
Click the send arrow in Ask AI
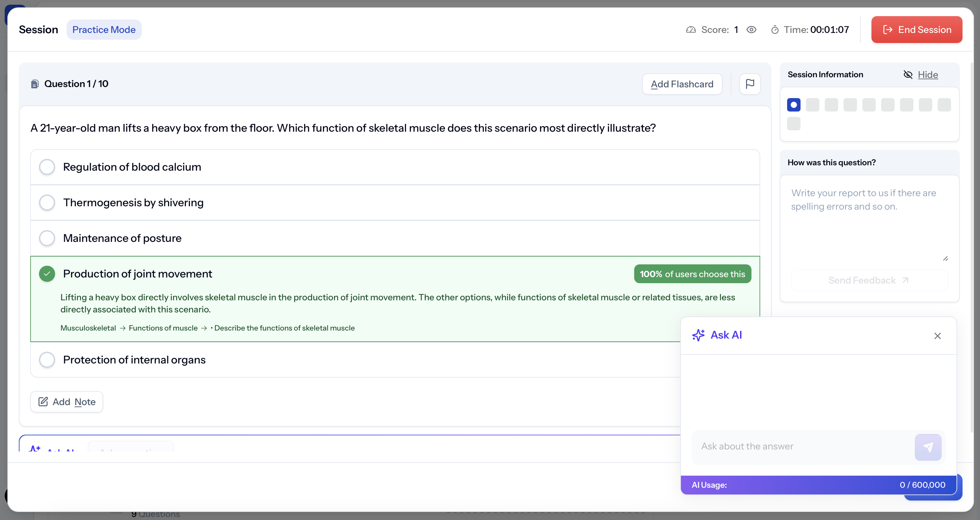[x=928, y=447]
